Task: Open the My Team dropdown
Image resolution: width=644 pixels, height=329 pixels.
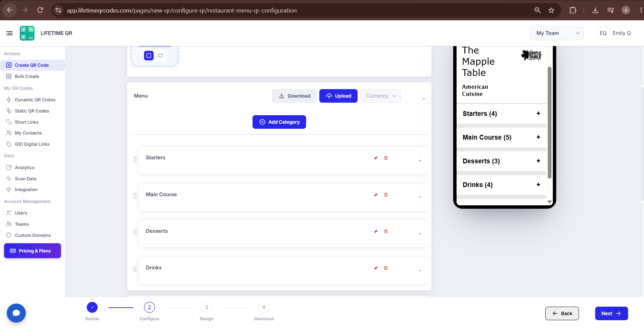Action: point(557,33)
